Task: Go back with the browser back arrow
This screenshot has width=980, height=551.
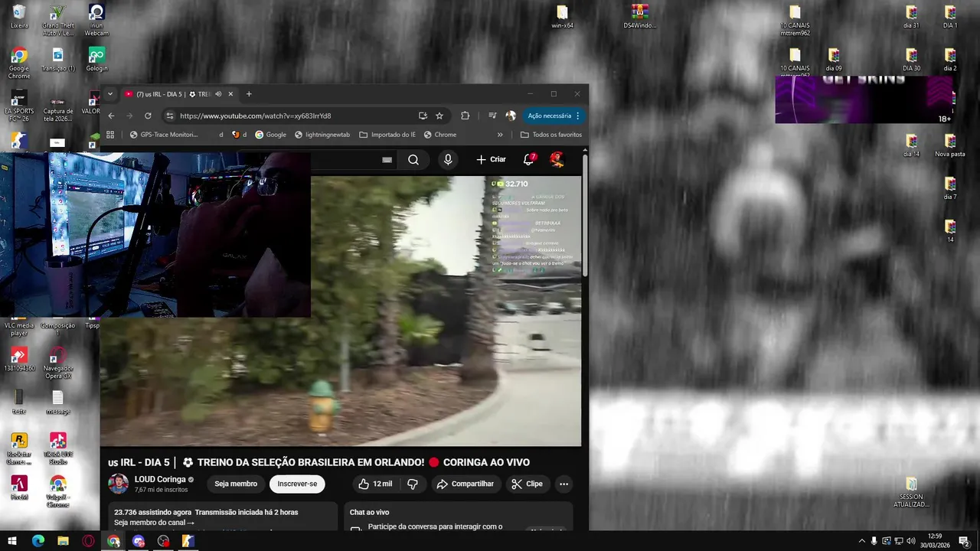Action: pos(111,116)
